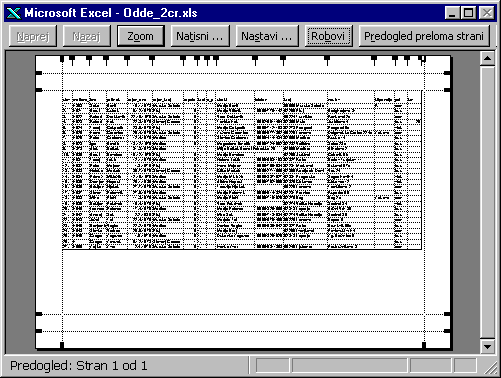Click the right margin handle at page bottom
The width and height of the screenshot is (501, 378).
[x=424, y=345]
